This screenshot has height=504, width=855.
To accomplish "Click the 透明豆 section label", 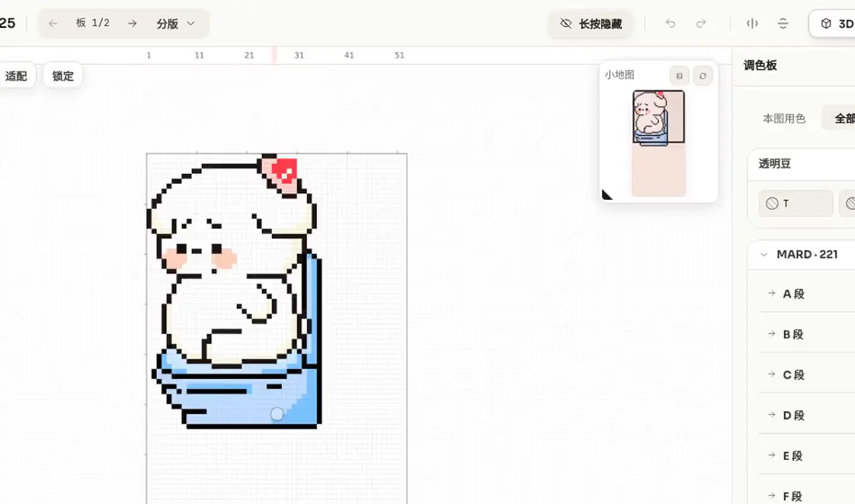I will pyautogui.click(x=775, y=164).
